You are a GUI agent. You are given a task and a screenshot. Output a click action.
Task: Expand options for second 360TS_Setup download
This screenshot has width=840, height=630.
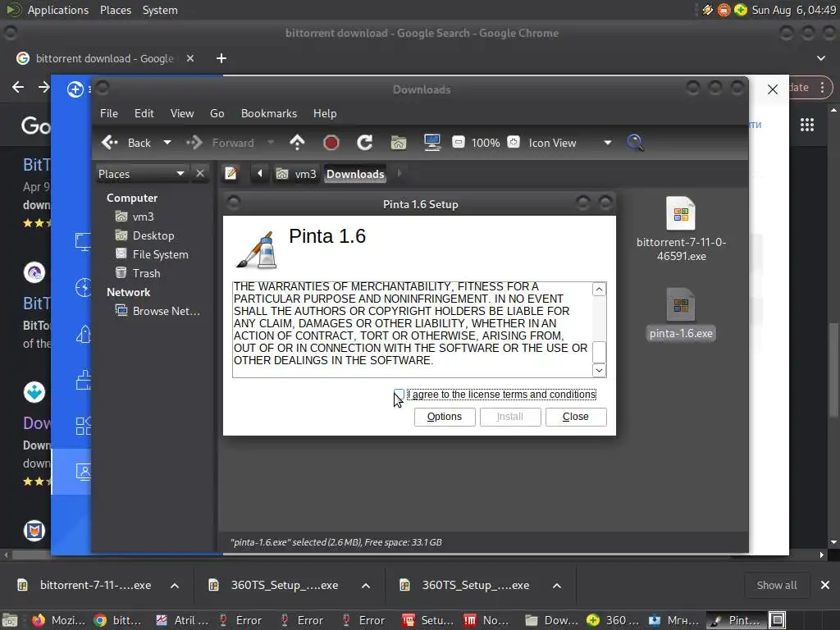[x=557, y=586]
